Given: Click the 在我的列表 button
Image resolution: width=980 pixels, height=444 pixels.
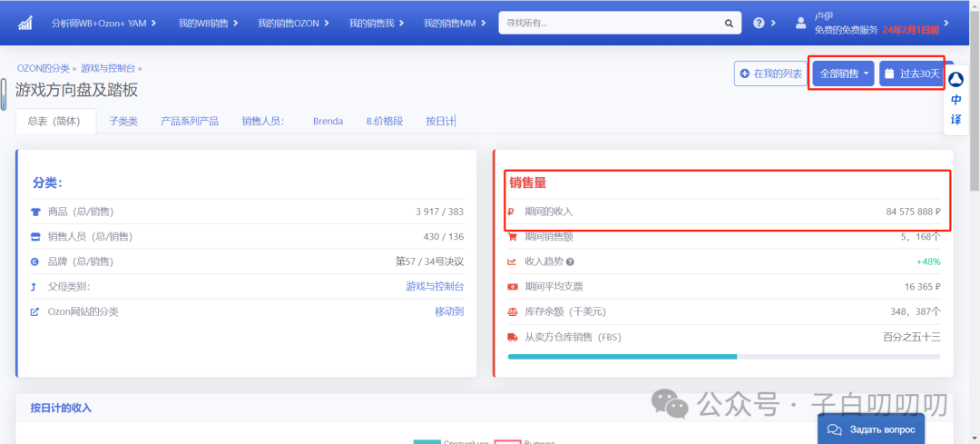Looking at the screenshot, I should (x=770, y=74).
